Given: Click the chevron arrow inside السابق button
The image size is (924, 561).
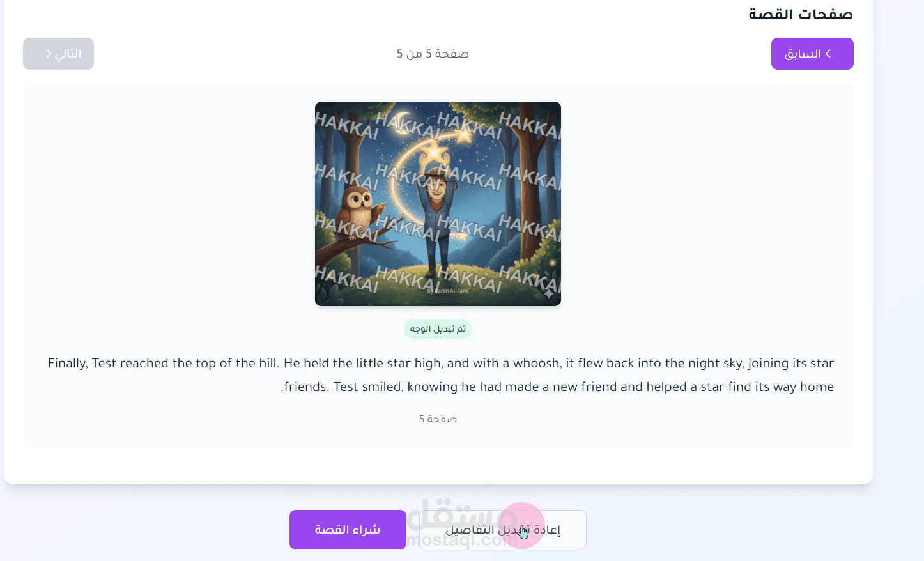Looking at the screenshot, I should pos(828,54).
